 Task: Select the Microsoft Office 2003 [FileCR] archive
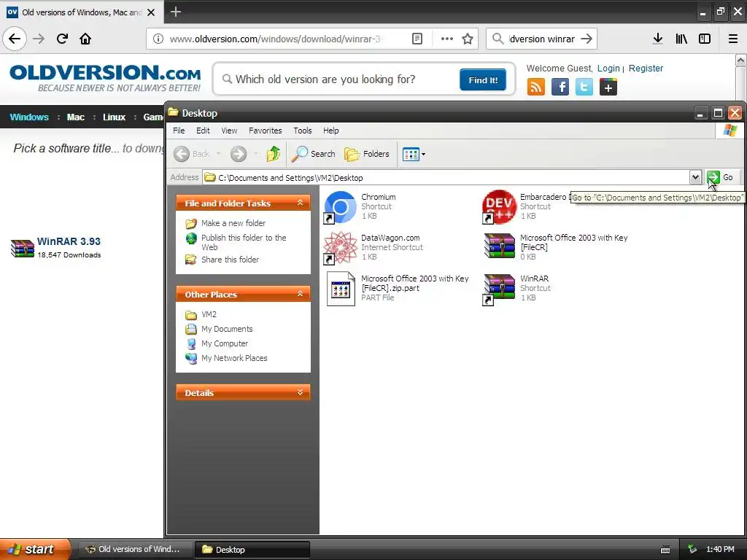click(x=499, y=246)
